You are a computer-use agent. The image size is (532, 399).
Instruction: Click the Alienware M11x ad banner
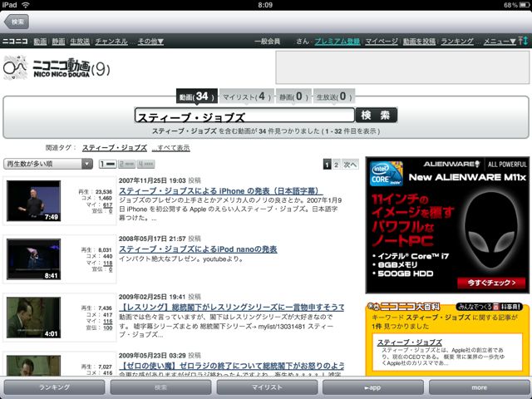click(x=447, y=225)
